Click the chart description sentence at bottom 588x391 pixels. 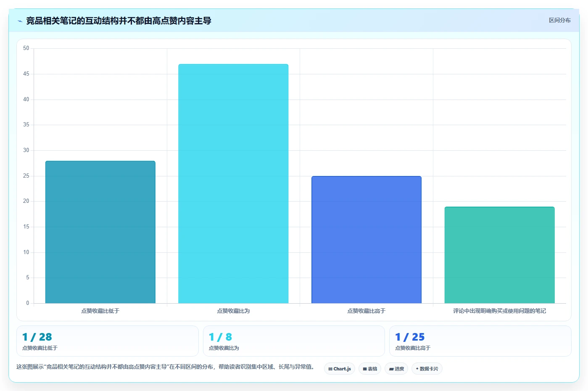(x=166, y=367)
